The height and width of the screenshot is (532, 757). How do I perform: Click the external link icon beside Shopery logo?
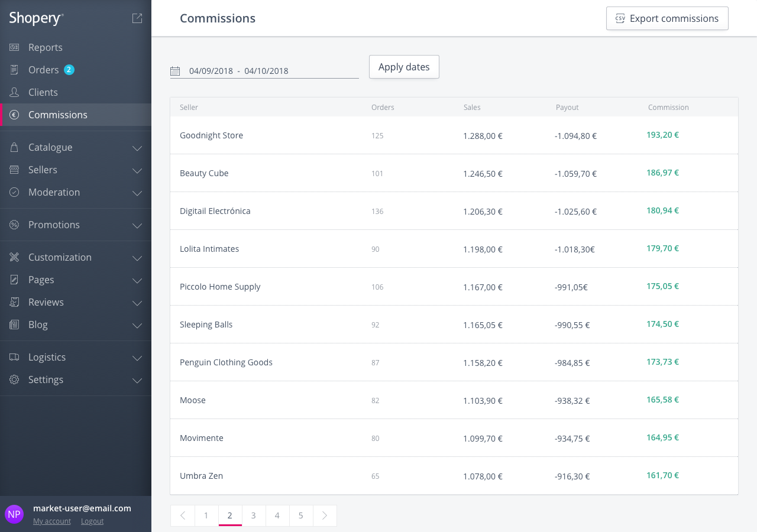coord(137,18)
